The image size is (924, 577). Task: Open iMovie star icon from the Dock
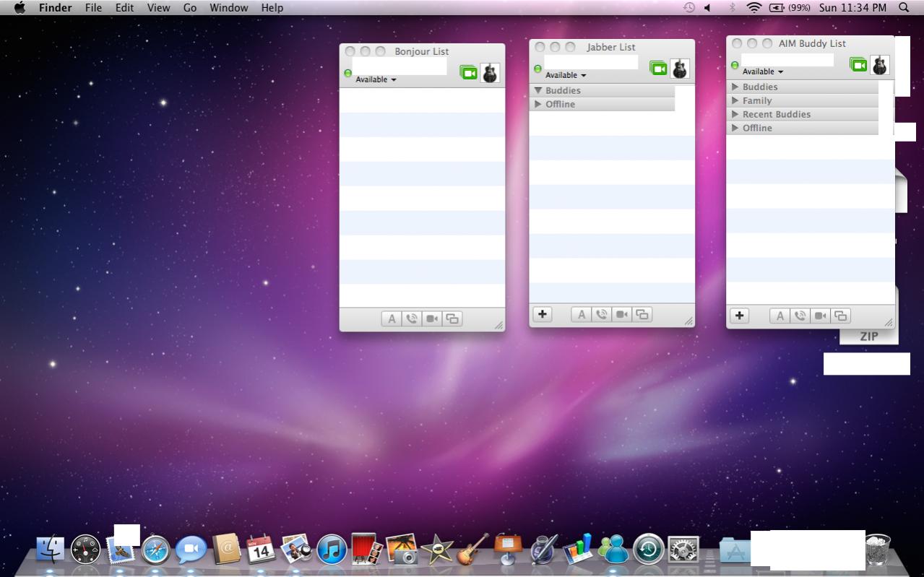[x=438, y=550]
